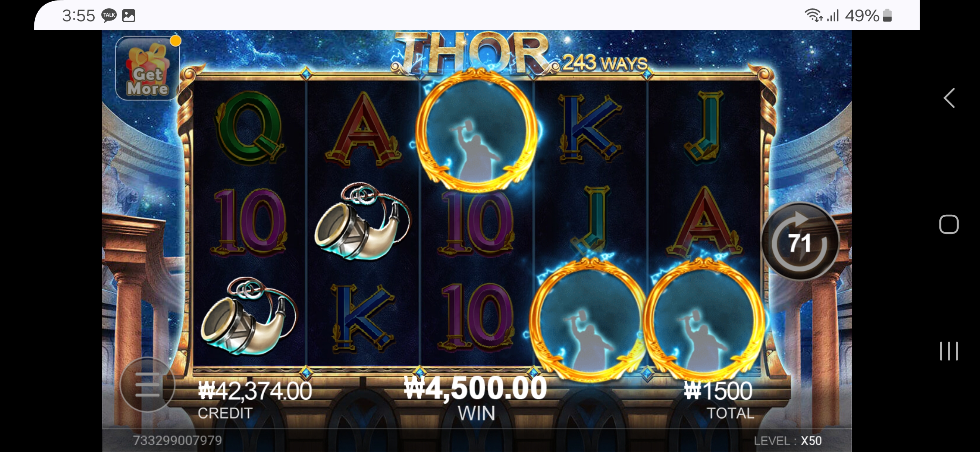
Task: Tap the THOR 243 WAYS title logo
Action: pos(519,53)
